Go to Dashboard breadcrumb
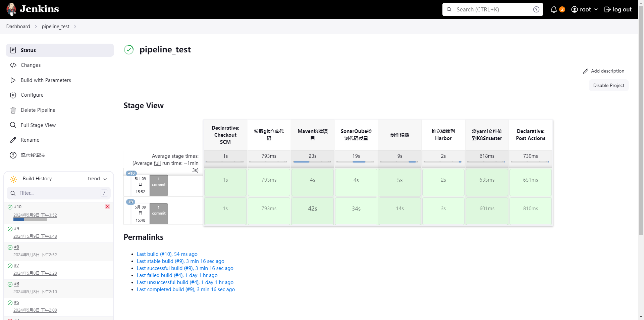This screenshot has width=644, height=320. (18, 27)
